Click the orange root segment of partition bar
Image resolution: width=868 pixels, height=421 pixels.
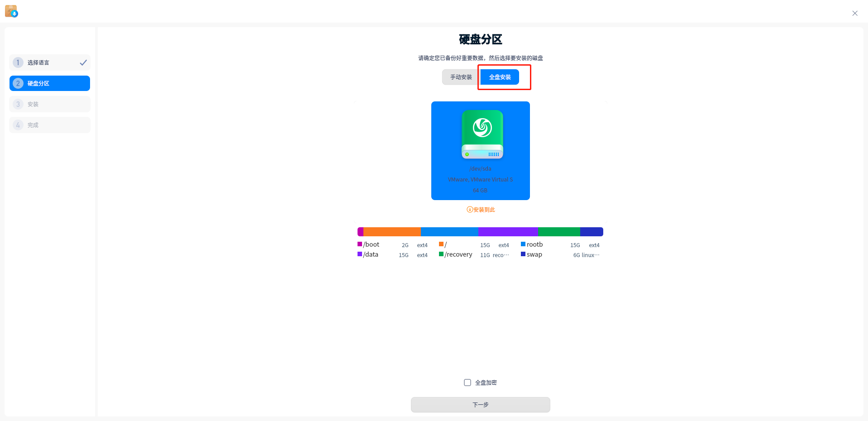[x=392, y=232]
